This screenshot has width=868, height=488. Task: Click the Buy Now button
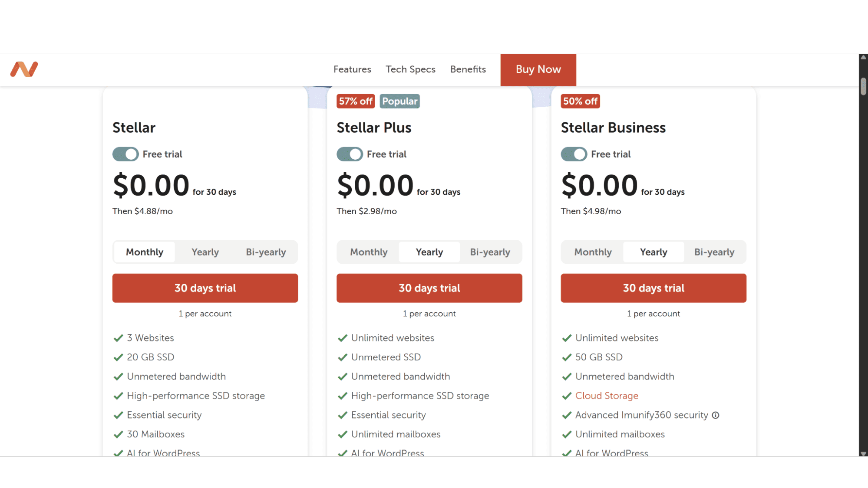[538, 70]
